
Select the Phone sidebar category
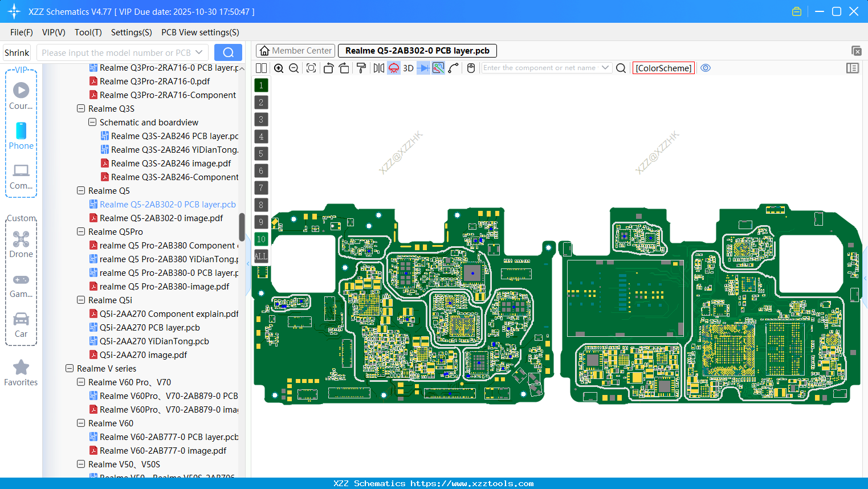[21, 136]
